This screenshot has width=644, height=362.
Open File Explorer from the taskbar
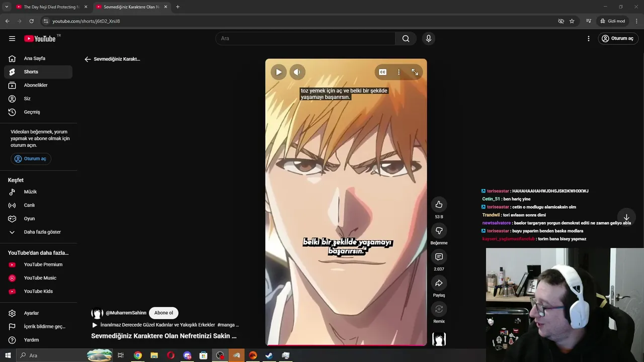click(154, 355)
